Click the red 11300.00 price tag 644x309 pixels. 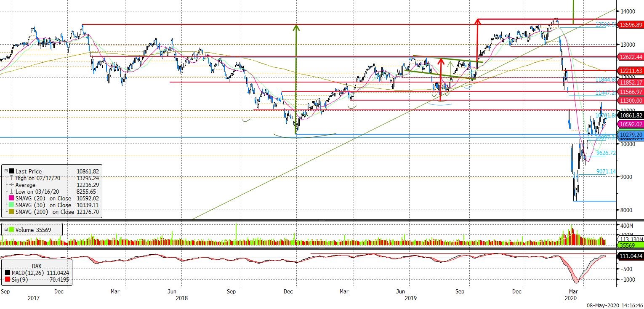pos(630,101)
